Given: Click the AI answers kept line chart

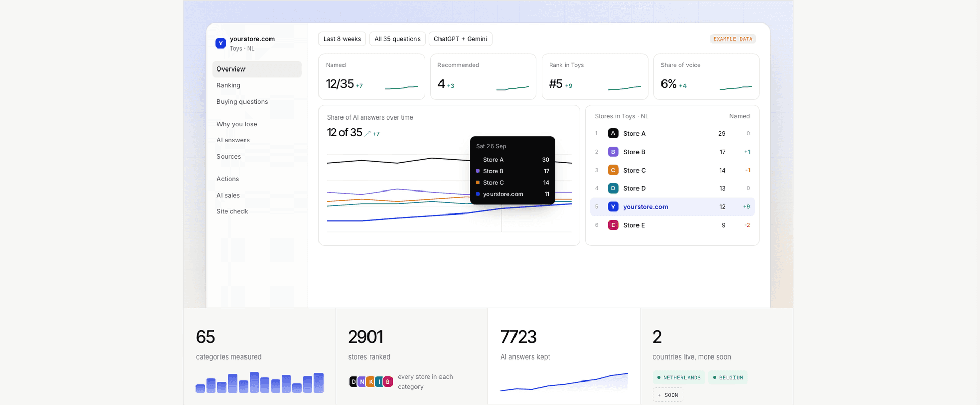Looking at the screenshot, I should [564, 382].
